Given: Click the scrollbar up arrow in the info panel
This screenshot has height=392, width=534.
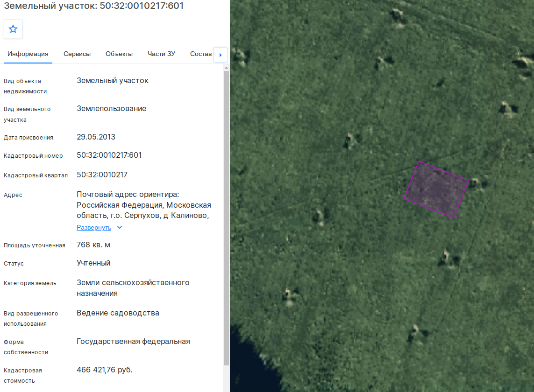Looking at the screenshot, I should tap(226, 68).
